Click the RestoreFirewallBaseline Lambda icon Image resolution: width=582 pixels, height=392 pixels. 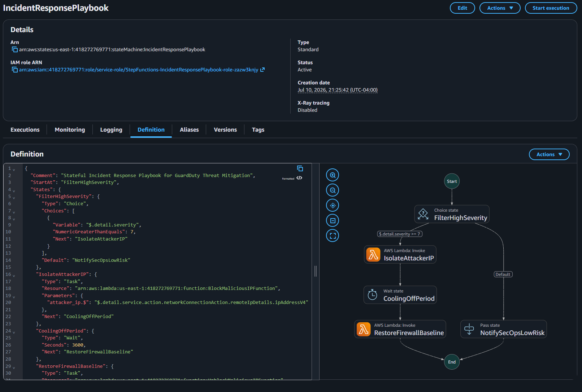(x=364, y=329)
